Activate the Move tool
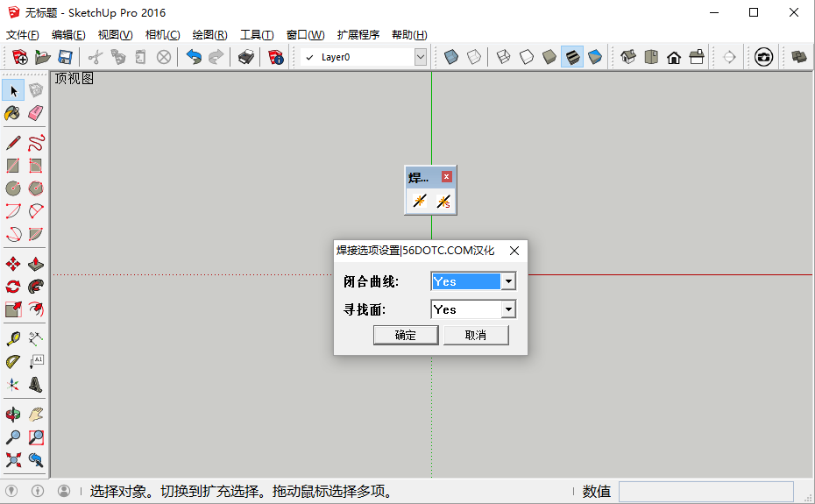Image resolution: width=815 pixels, height=504 pixels. [13, 264]
